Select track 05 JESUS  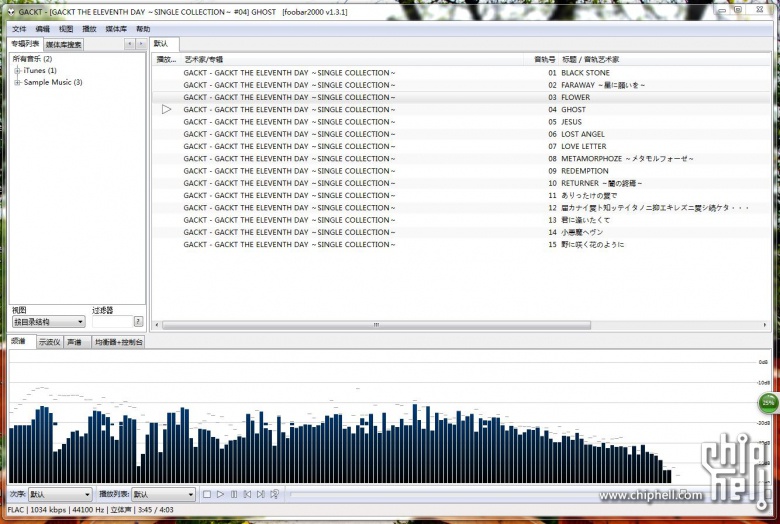click(x=461, y=122)
